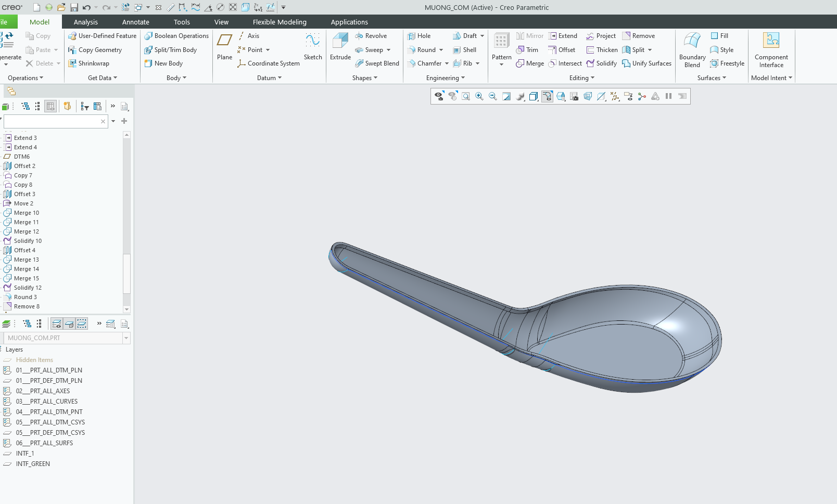Image resolution: width=837 pixels, height=504 pixels.
Task: Click the model tree search field
Action: pyautogui.click(x=51, y=121)
